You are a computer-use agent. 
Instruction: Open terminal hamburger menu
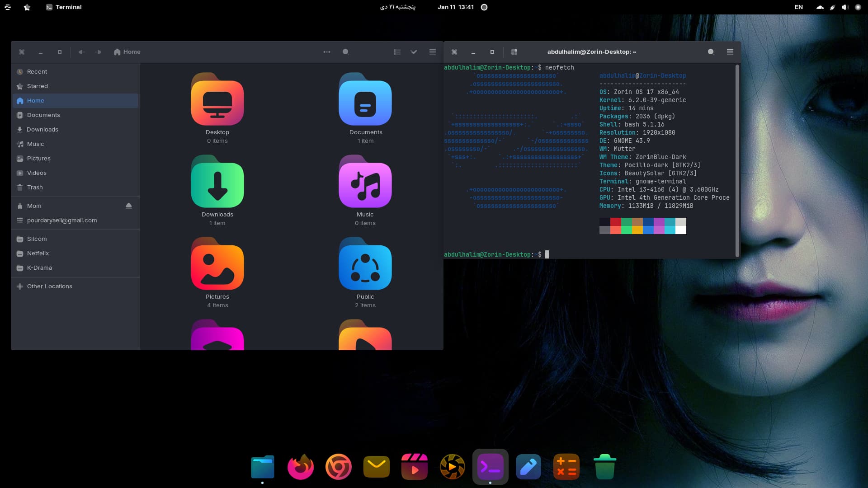[730, 52]
